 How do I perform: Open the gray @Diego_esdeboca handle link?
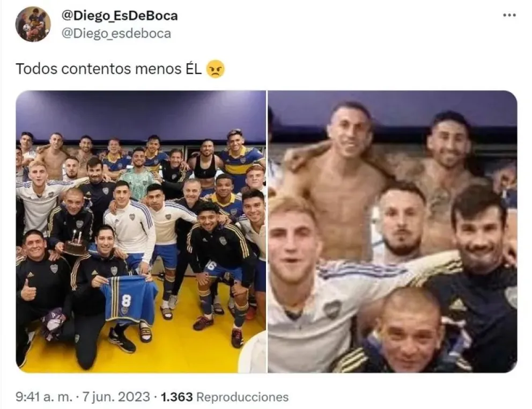tap(116, 33)
